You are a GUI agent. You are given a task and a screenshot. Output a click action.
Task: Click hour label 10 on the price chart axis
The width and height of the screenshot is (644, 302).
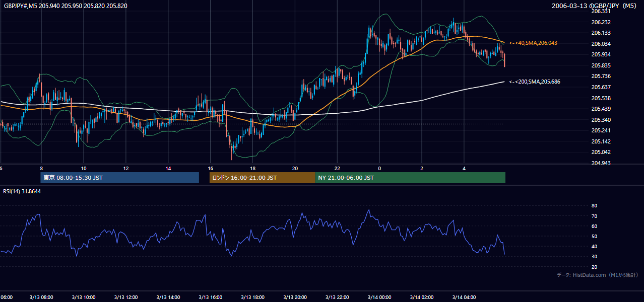[84, 168]
